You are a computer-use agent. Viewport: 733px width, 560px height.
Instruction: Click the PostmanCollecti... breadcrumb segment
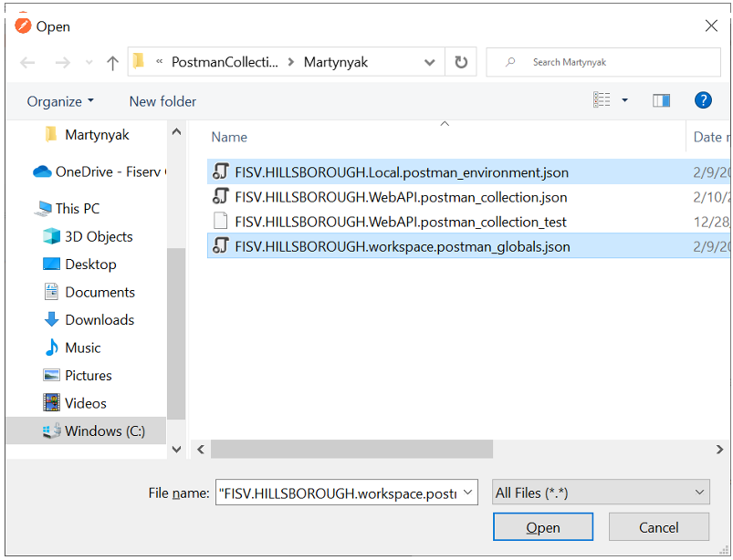[x=225, y=62]
